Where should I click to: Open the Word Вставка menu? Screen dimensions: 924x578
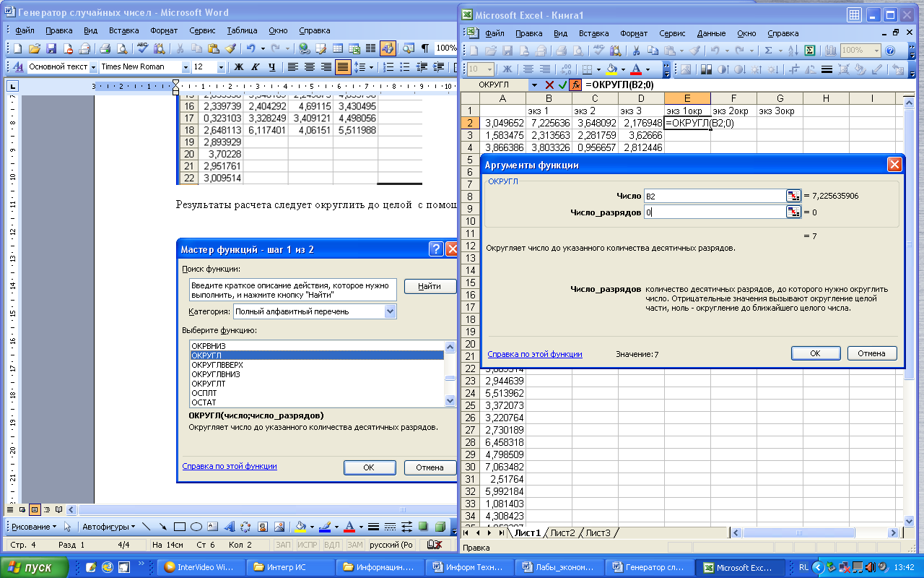pyautogui.click(x=124, y=30)
